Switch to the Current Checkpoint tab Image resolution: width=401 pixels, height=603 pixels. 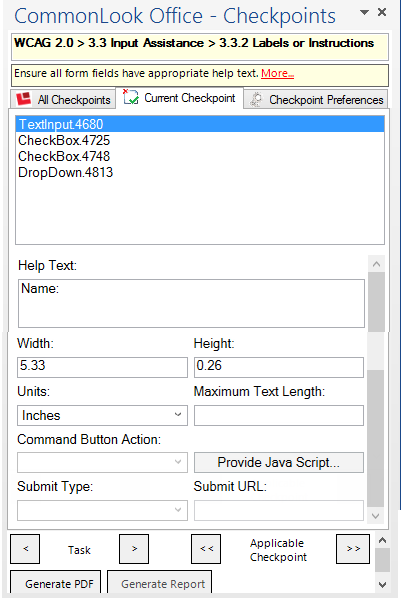[180, 98]
